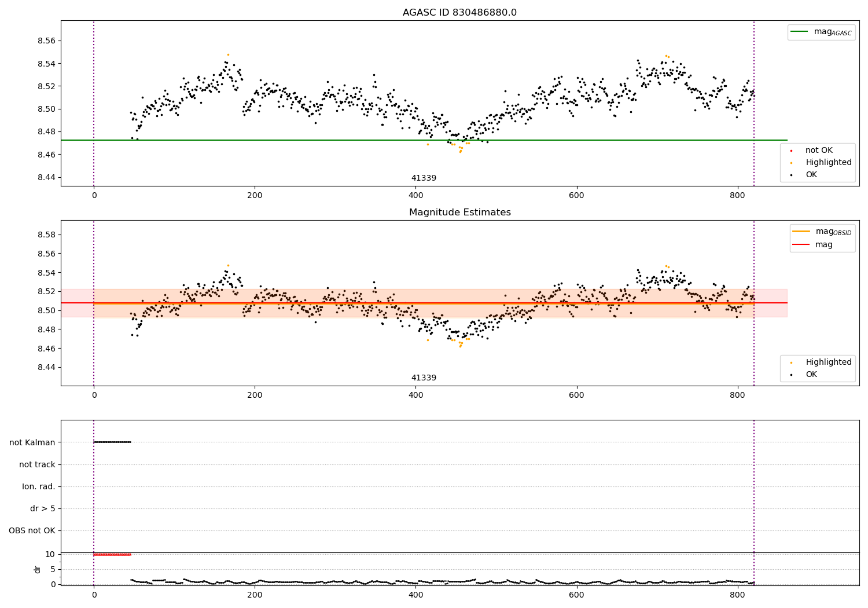The height and width of the screenshot is (608, 868).
Task: Select the '8.58' y-tick in the middle plot
Action: click(x=46, y=235)
